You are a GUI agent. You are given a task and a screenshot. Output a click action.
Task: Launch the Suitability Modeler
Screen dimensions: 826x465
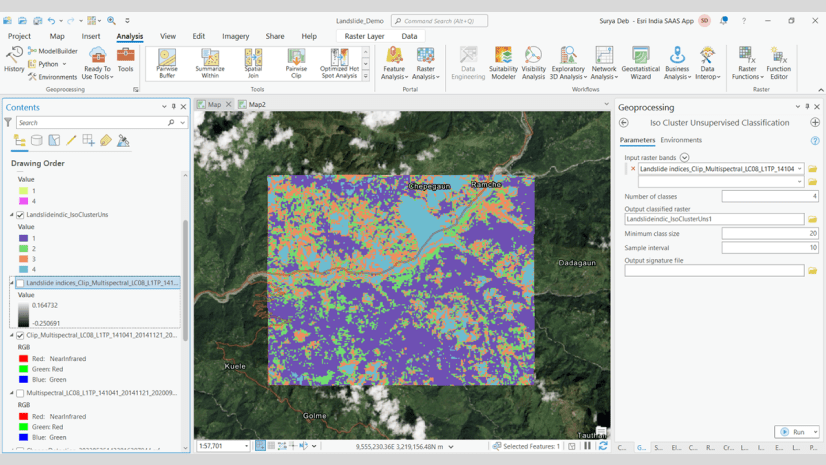[x=503, y=63]
